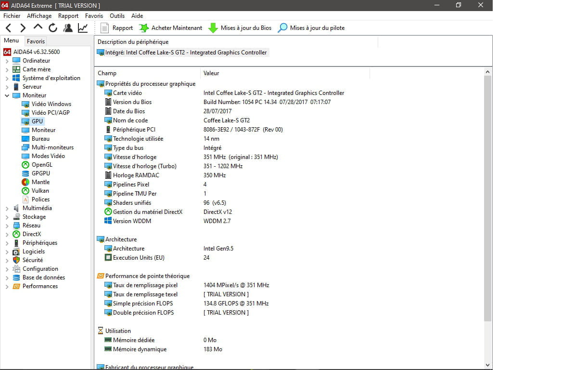This screenshot has height=370, width=588.
Task: Select the Vulkan tree icon
Action: [26, 191]
